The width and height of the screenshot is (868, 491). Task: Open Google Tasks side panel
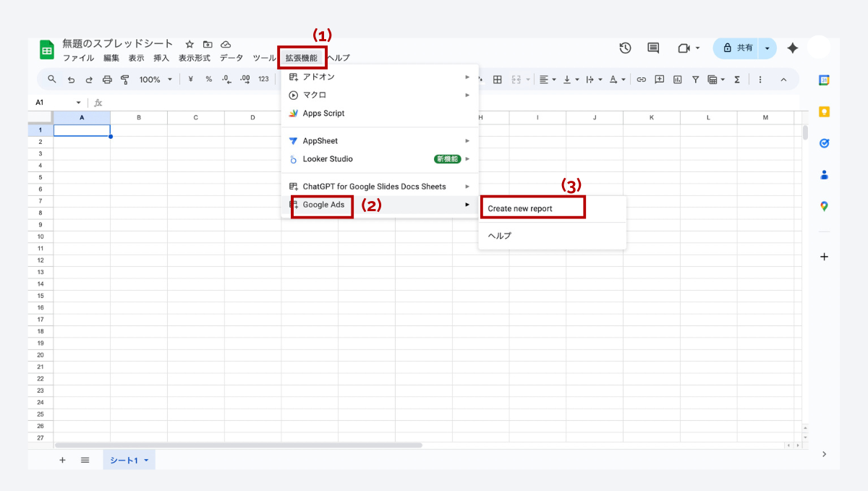point(824,143)
